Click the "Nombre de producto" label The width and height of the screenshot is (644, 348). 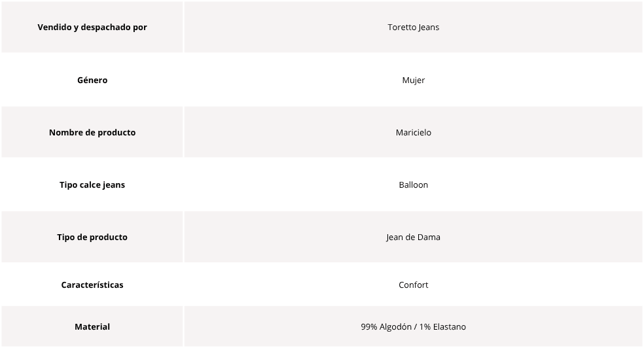tap(92, 133)
